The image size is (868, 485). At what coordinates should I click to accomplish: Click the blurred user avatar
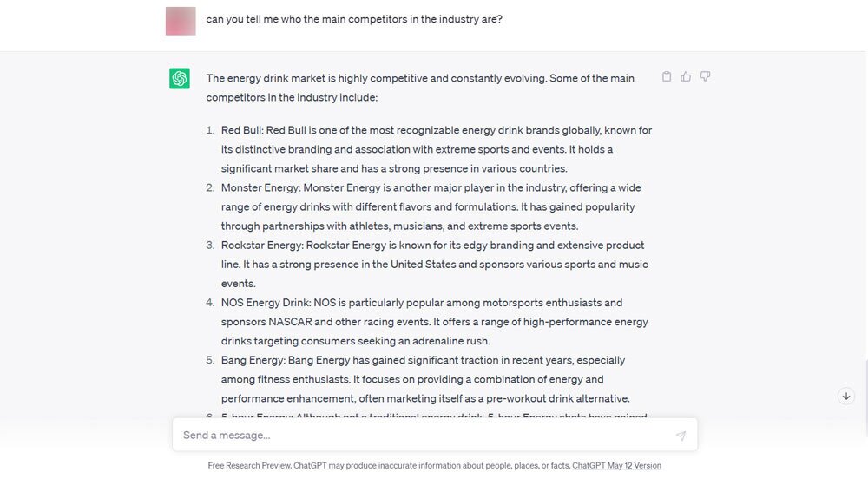[x=181, y=21]
